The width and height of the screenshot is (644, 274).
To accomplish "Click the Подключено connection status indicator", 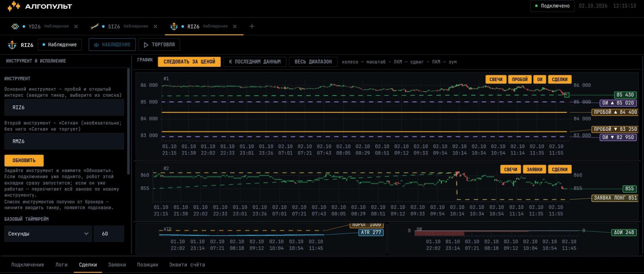I will coord(552,6).
